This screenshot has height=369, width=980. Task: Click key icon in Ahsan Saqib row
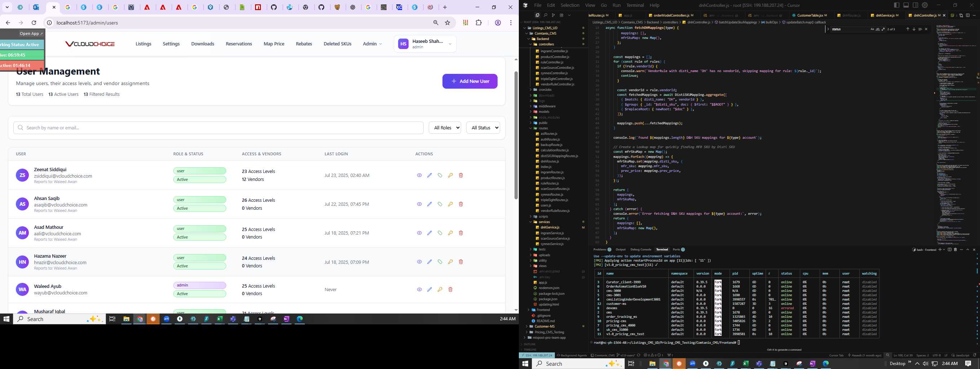click(450, 204)
